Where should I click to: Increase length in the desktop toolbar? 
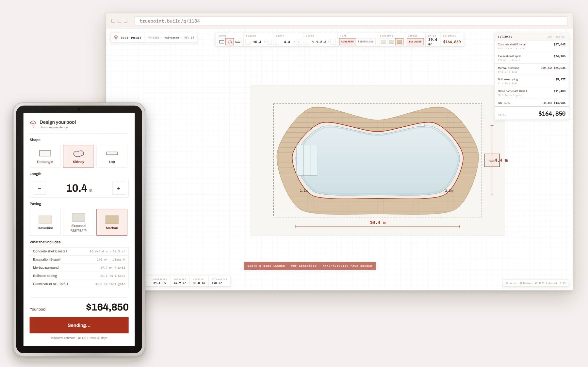[269, 42]
